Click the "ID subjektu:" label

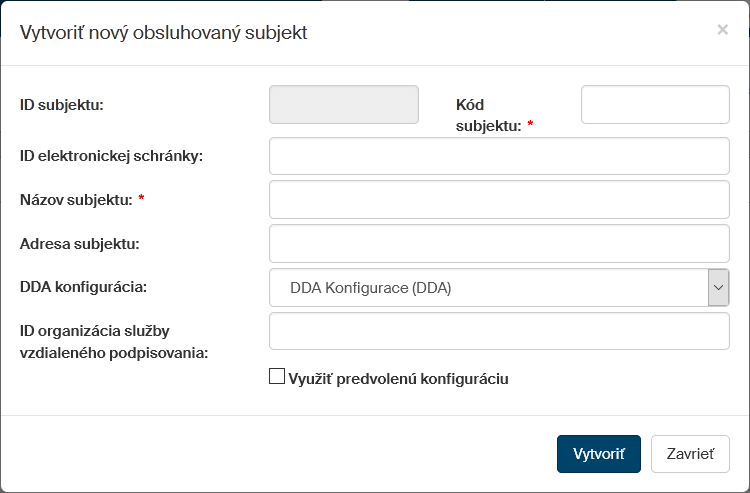pos(62,104)
